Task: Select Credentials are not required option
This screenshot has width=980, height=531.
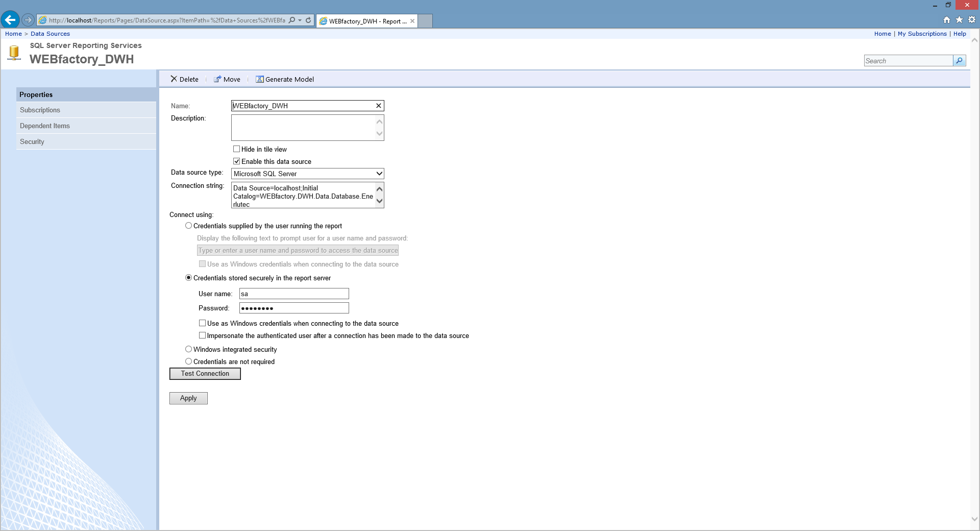Action: pos(189,361)
